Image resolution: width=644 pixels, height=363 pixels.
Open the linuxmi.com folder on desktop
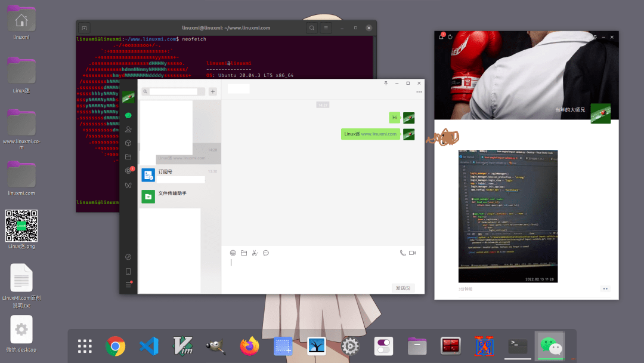(x=21, y=179)
